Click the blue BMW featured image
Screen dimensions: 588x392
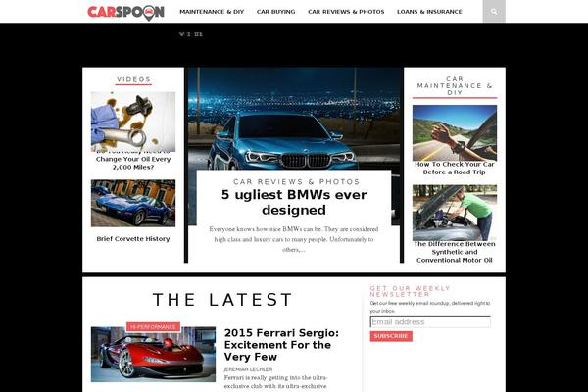coord(294,119)
